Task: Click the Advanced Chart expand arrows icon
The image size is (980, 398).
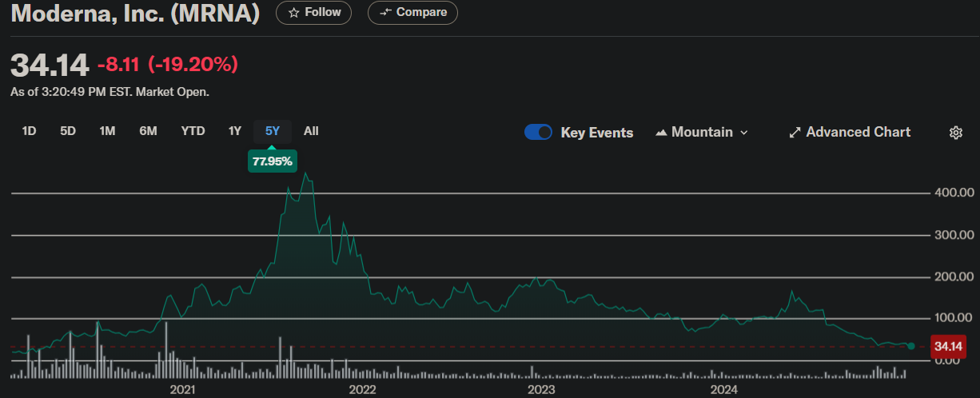Action: pyautogui.click(x=795, y=133)
